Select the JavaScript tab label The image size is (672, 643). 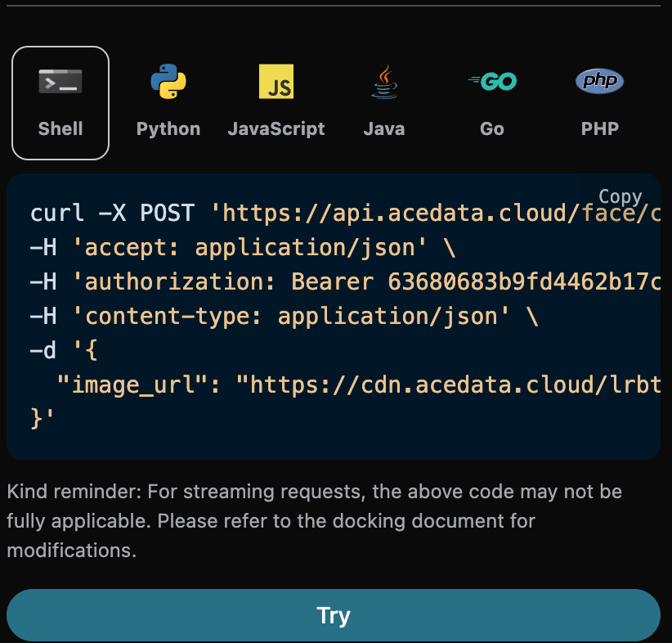pyautogui.click(x=276, y=128)
